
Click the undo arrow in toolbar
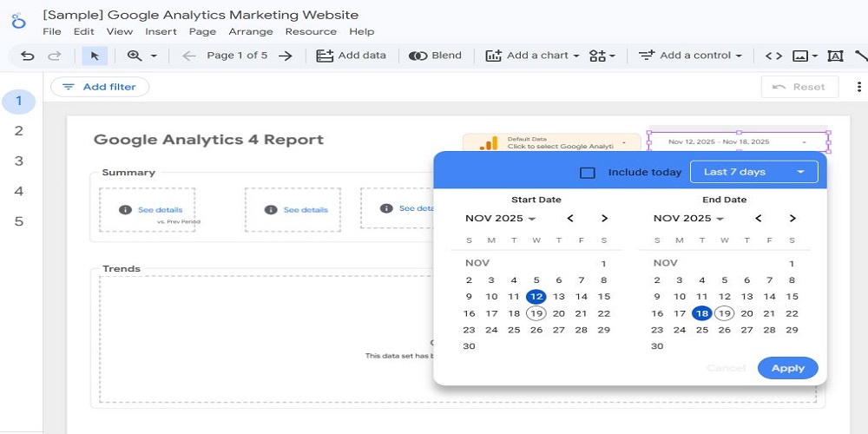tap(27, 56)
